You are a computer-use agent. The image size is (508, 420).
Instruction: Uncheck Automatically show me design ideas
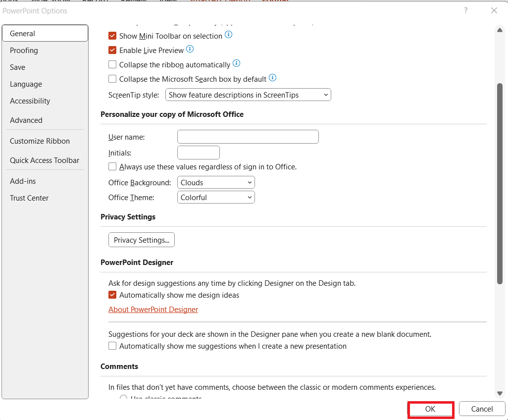click(x=112, y=295)
